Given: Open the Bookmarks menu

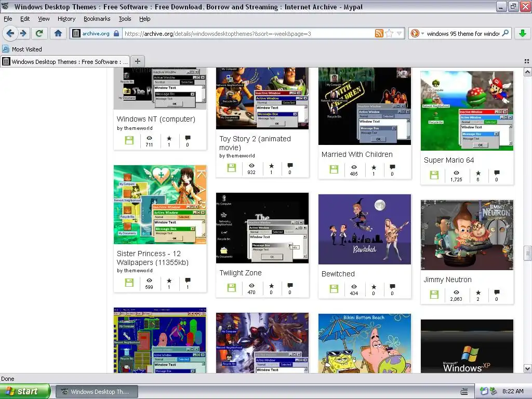Looking at the screenshot, I should pos(97,19).
